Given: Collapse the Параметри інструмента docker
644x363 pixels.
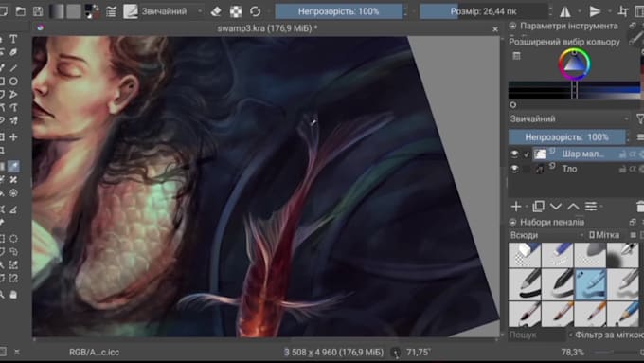Looking at the screenshot, I should point(513,26).
